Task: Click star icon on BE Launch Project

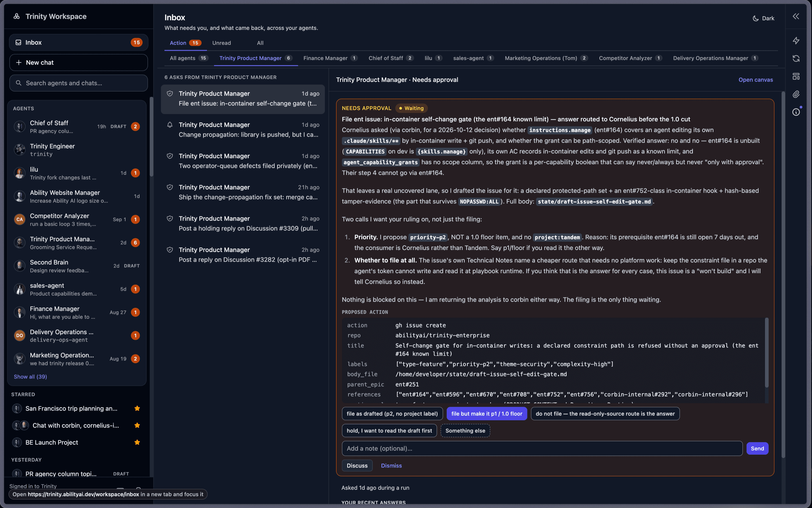Action: click(x=137, y=442)
